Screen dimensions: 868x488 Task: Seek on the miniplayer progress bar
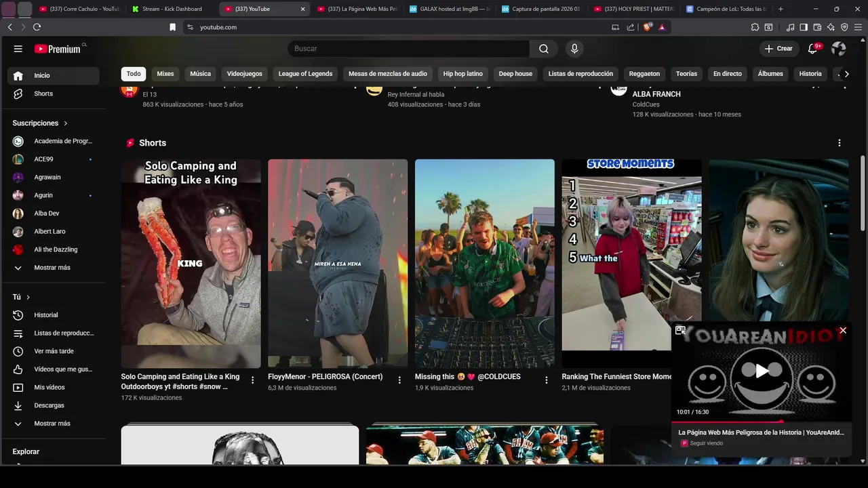pos(762,422)
